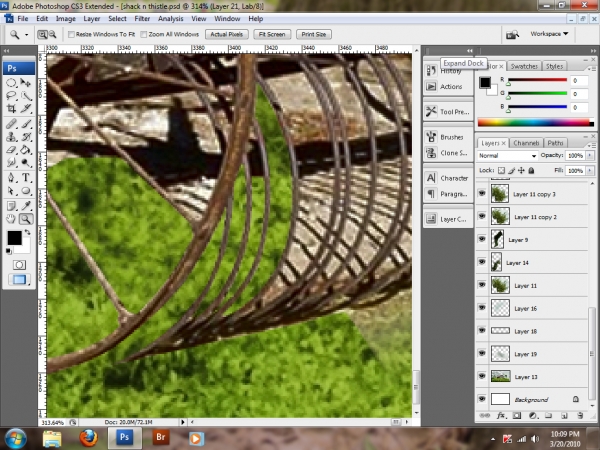Image resolution: width=600 pixels, height=450 pixels.
Task: Open the Layers panel options menu
Action: (592, 145)
